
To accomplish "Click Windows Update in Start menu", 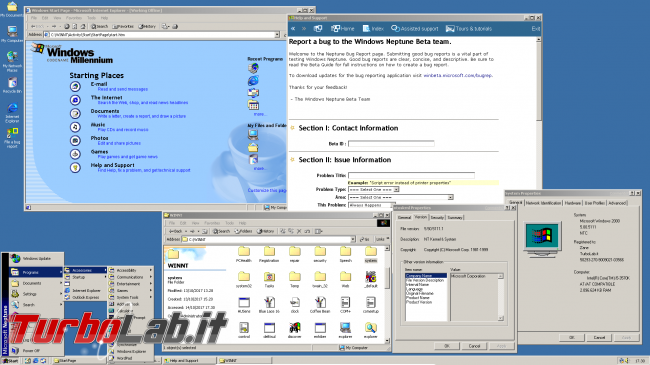I will tap(36, 258).
